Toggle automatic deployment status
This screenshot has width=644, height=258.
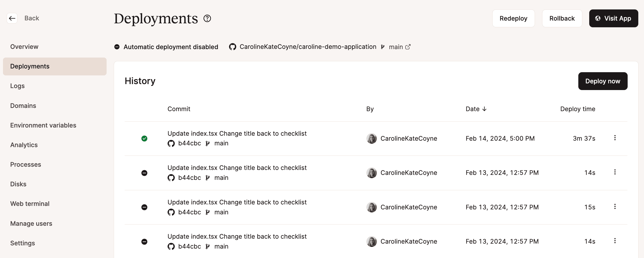[117, 47]
